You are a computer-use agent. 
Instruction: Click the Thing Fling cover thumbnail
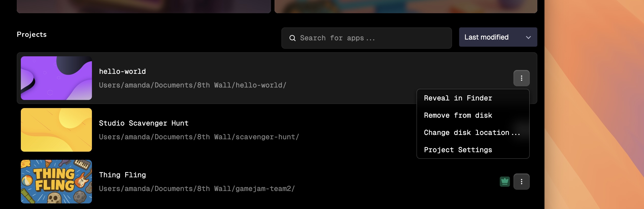(56, 182)
